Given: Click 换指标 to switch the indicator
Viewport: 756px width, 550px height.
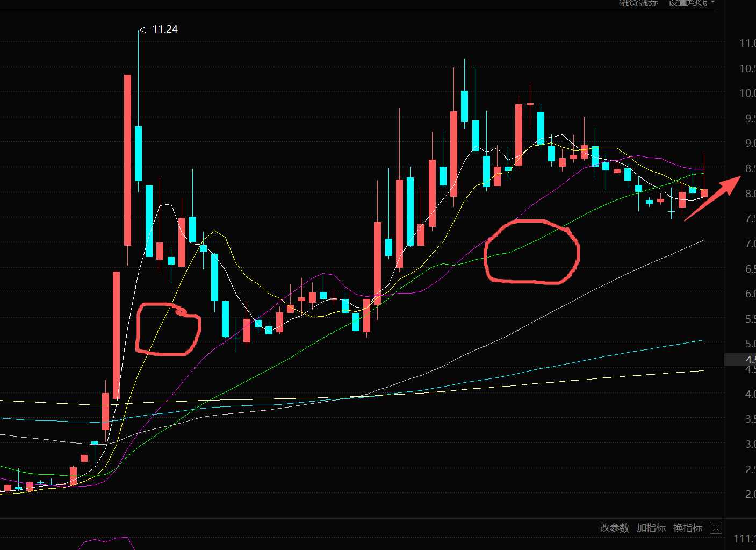Looking at the screenshot, I should click(x=688, y=528).
